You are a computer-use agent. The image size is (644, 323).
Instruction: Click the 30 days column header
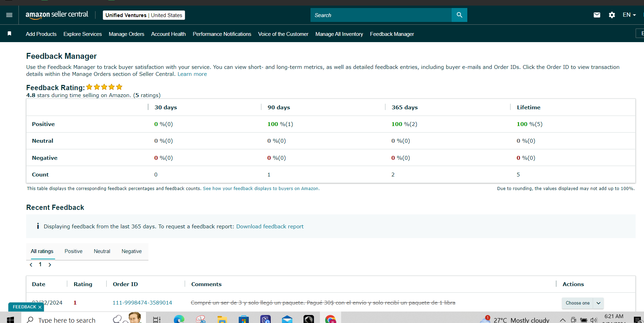pos(166,108)
